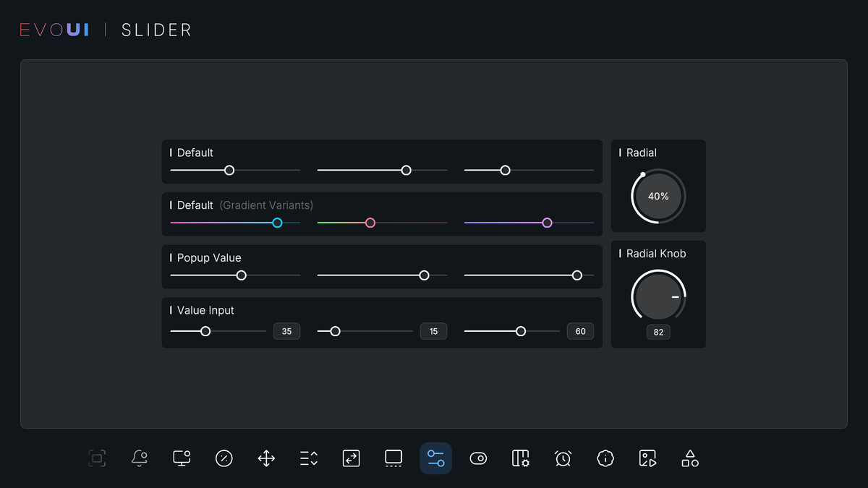Open the media image-play component icon

coord(647,458)
